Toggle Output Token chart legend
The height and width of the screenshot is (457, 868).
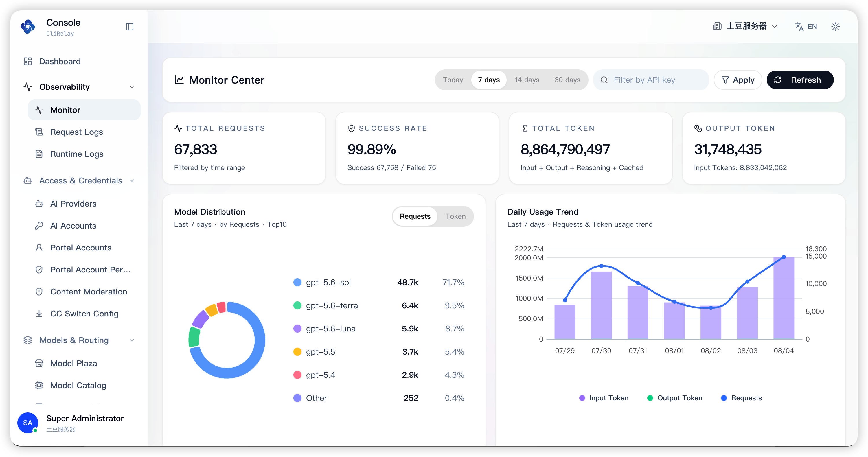(675, 398)
